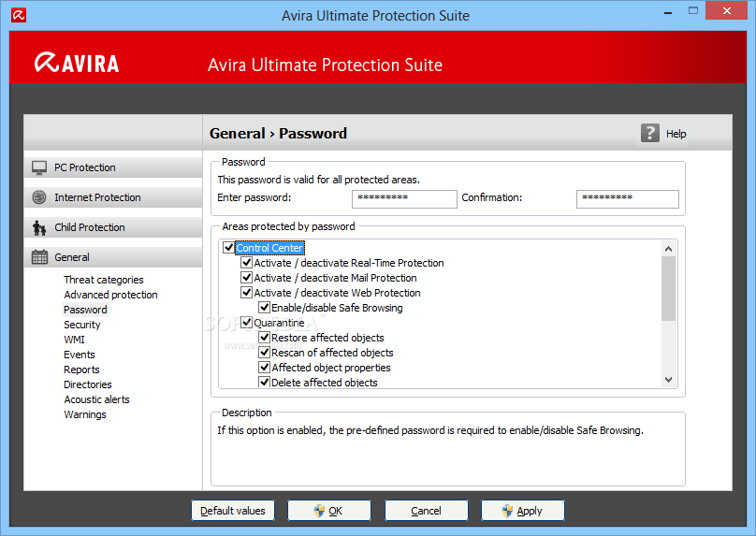This screenshot has width=756, height=536.
Task: Toggle Enable/disable Safe Browsing checkbox
Action: click(265, 308)
